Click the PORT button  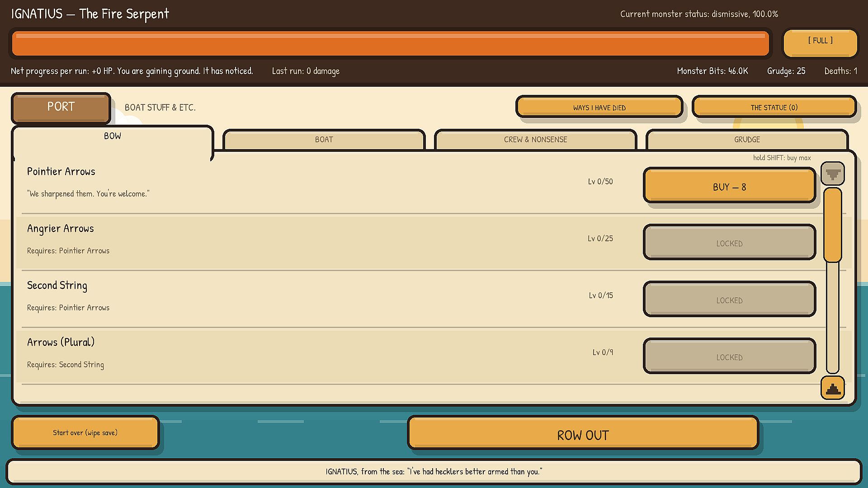coord(61,108)
